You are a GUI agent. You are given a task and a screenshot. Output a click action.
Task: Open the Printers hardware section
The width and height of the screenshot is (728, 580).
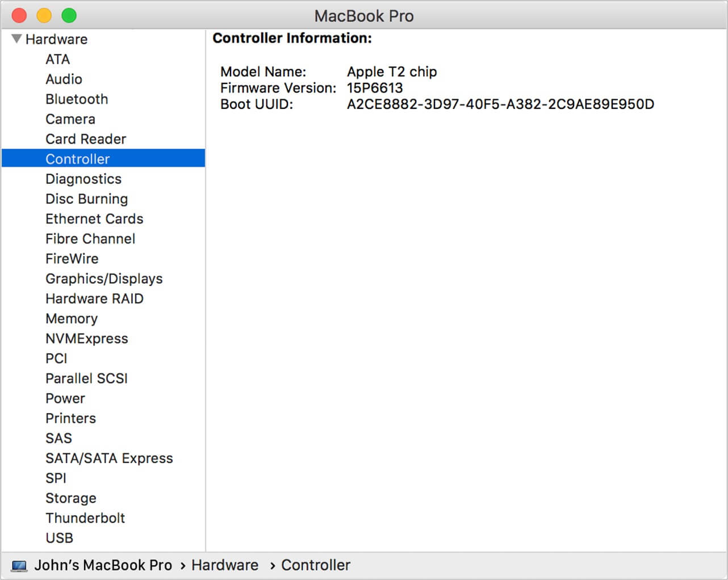point(70,418)
